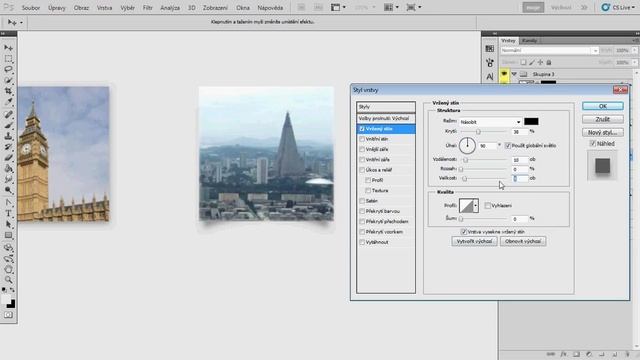The height and width of the screenshot is (360, 640).
Task: Open the Soubor menu
Action: point(31,8)
